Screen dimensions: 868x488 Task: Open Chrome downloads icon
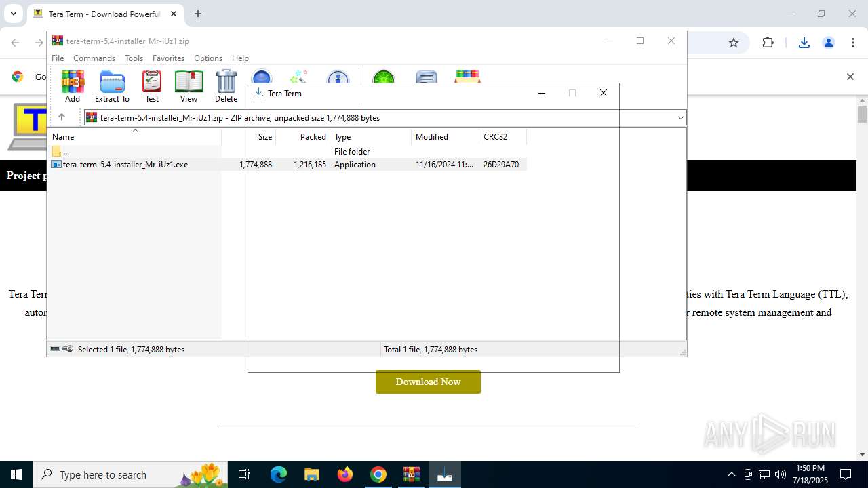pyautogui.click(x=804, y=43)
